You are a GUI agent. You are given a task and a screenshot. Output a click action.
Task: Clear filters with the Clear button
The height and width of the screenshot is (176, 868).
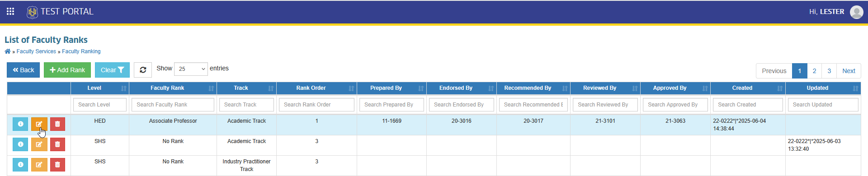[x=112, y=70]
